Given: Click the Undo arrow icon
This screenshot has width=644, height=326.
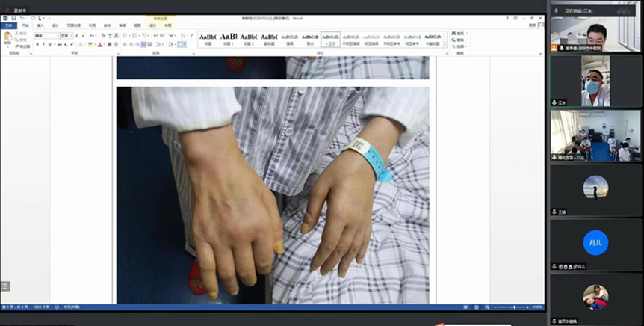Looking at the screenshot, I should coord(22,18).
